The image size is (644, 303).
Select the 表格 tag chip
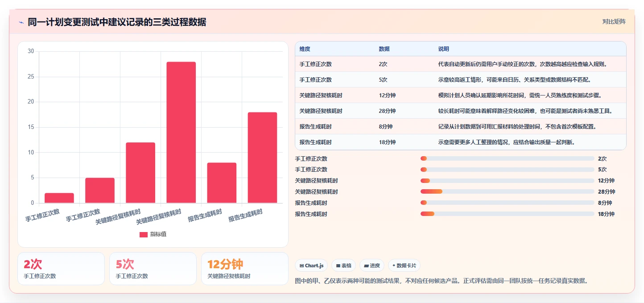click(344, 266)
